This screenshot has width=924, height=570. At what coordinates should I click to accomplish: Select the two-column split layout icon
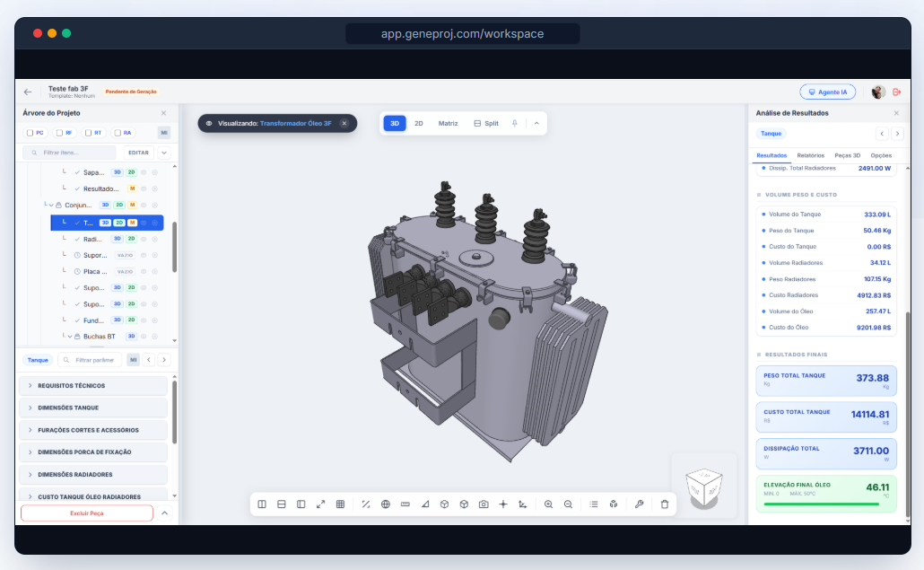pyautogui.click(x=262, y=504)
